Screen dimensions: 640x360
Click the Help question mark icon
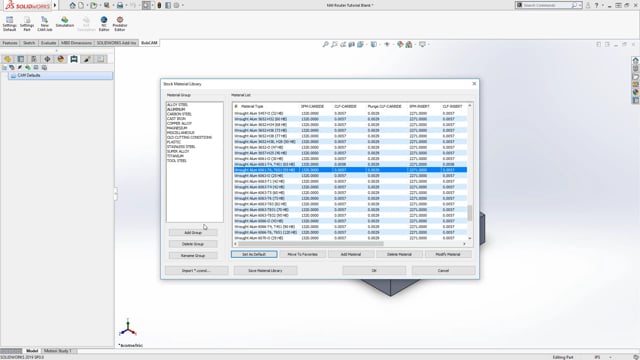click(596, 5)
